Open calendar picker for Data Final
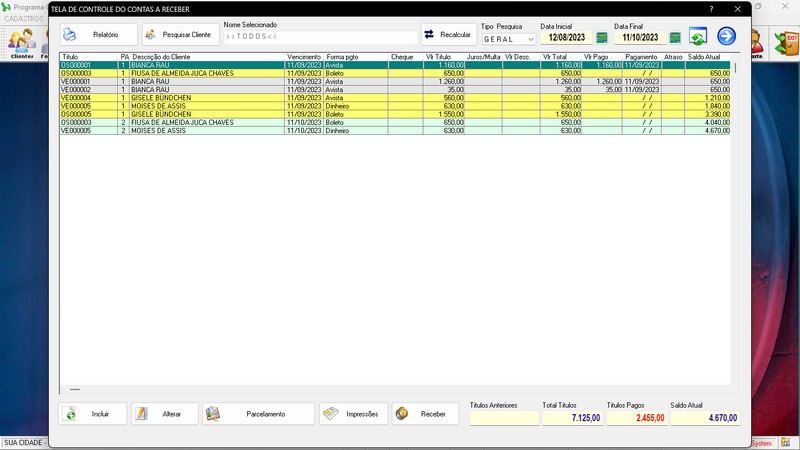The image size is (800, 450). 675,38
